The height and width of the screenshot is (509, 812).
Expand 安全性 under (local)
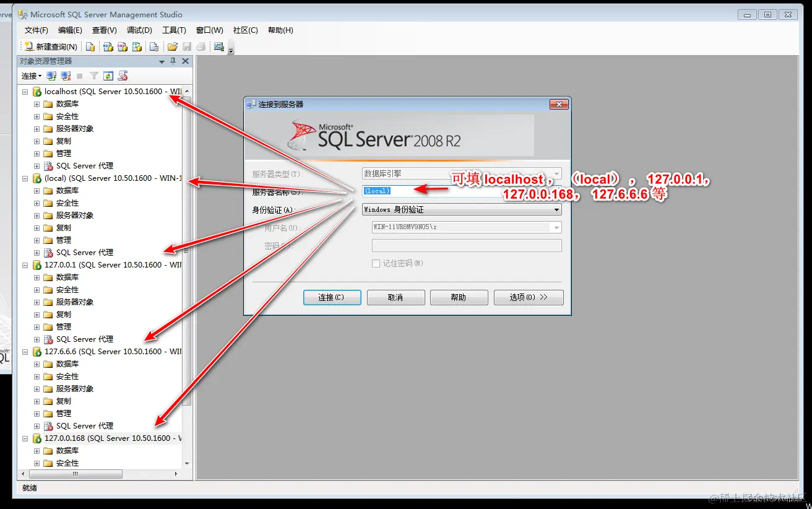(37, 203)
